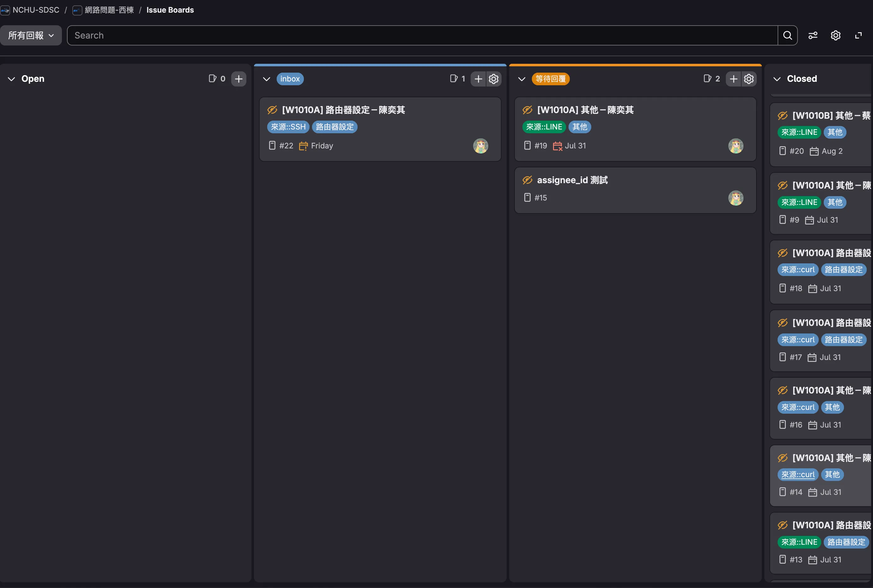Click issue type icon beside #22
The height and width of the screenshot is (588, 873).
(x=272, y=146)
